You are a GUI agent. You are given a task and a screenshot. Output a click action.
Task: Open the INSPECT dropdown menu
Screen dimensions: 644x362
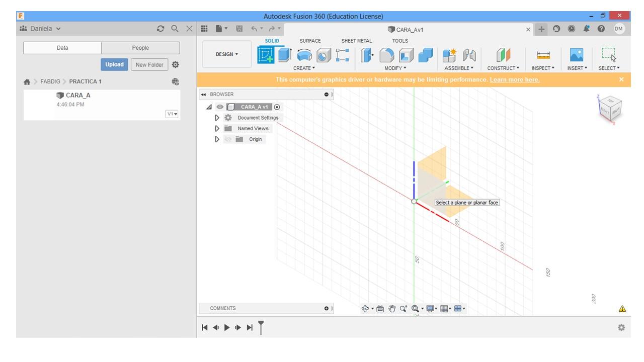pyautogui.click(x=543, y=68)
